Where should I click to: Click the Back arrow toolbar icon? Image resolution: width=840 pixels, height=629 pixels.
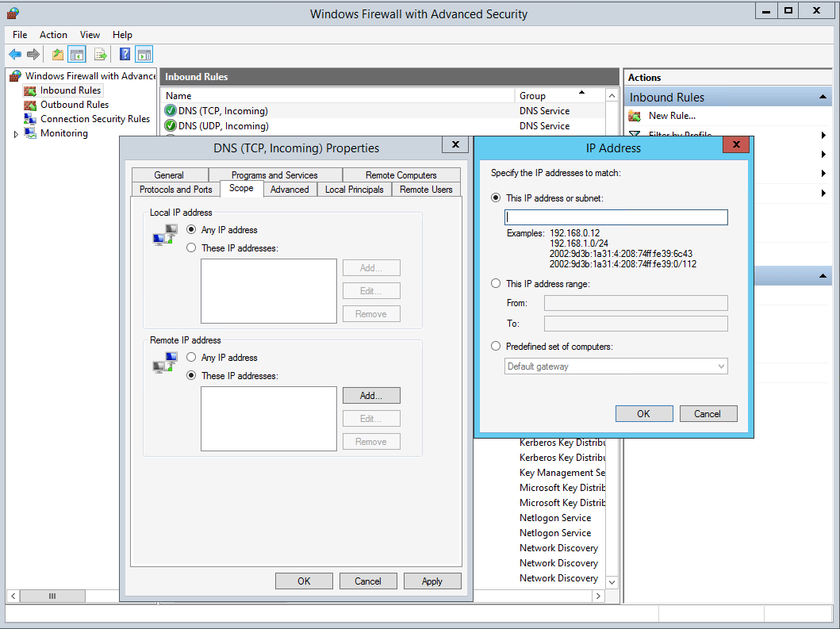pos(15,54)
